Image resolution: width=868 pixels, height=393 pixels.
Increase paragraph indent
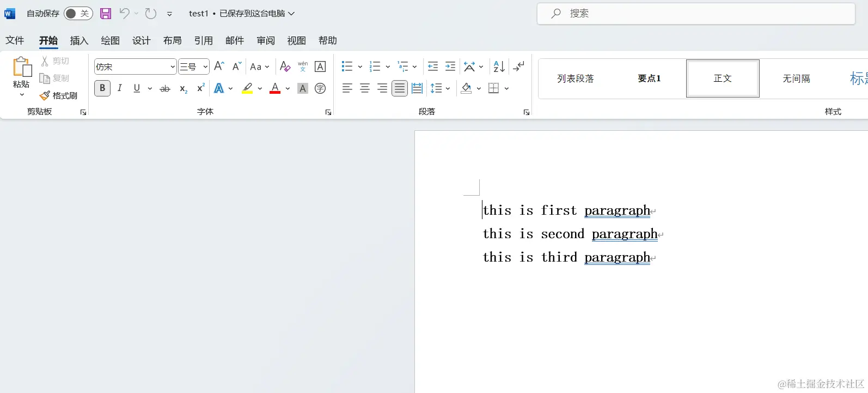[x=450, y=66]
